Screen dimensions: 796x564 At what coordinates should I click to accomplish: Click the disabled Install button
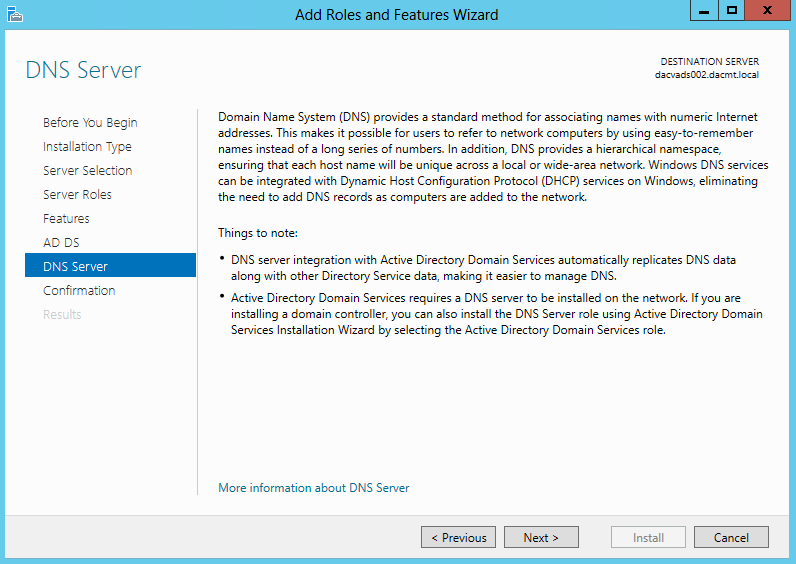pos(648,537)
